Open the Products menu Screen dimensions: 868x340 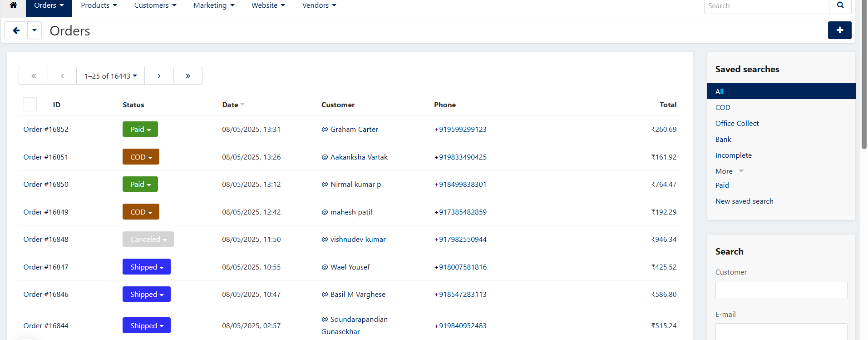(99, 5)
